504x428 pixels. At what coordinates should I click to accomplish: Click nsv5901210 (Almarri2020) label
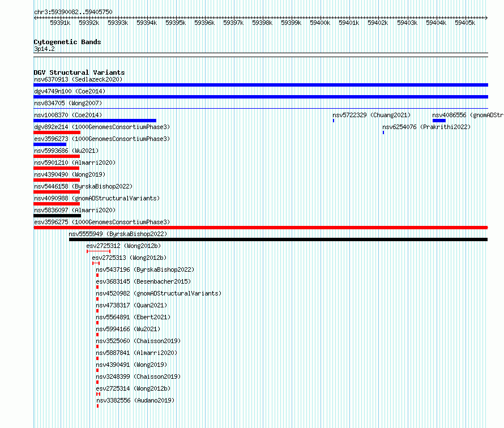click(75, 162)
